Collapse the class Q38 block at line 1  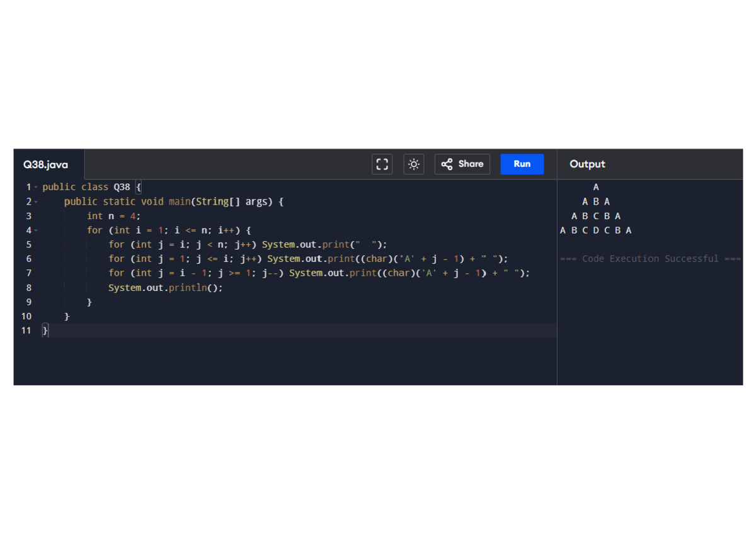[36, 188]
